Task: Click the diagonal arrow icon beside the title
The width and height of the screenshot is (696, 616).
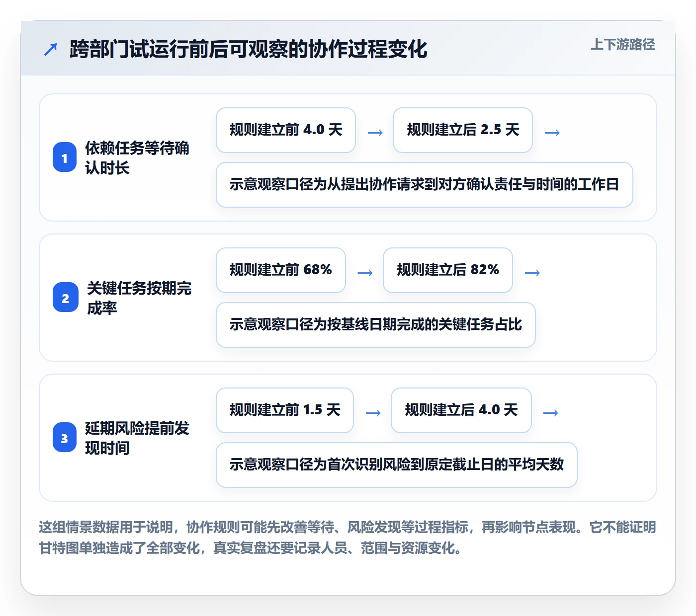Action: tap(51, 49)
